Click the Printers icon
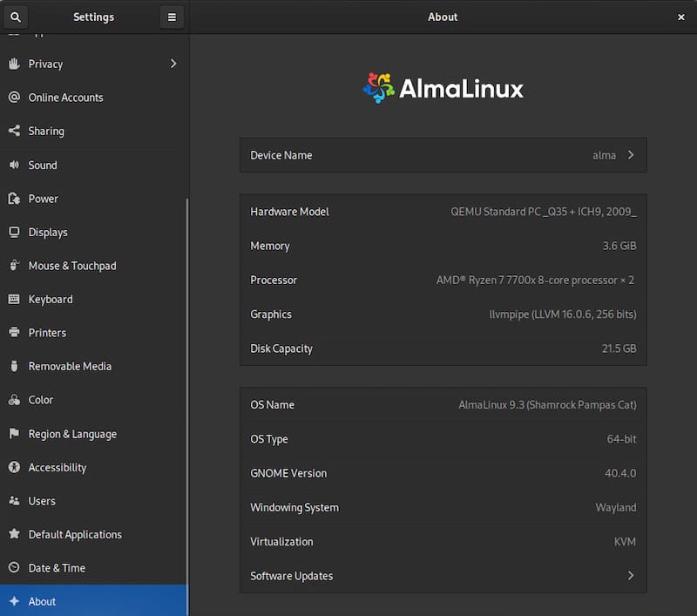697x616 pixels. [x=14, y=333]
